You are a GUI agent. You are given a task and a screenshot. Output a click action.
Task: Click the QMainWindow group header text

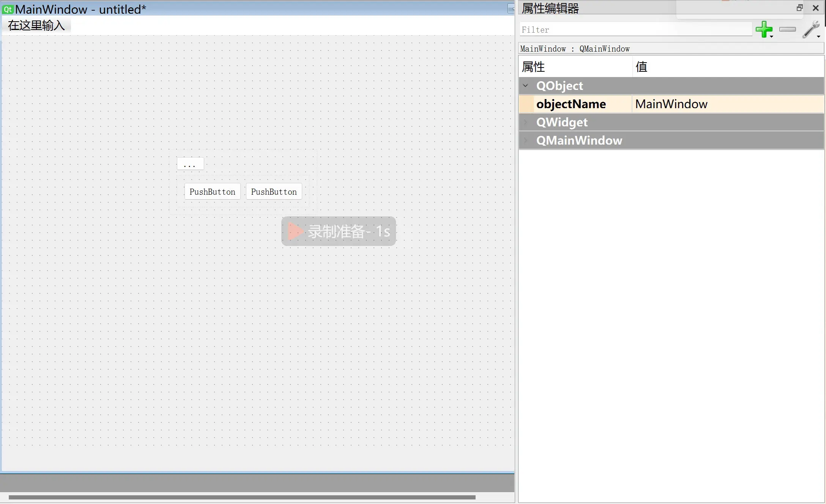click(579, 140)
